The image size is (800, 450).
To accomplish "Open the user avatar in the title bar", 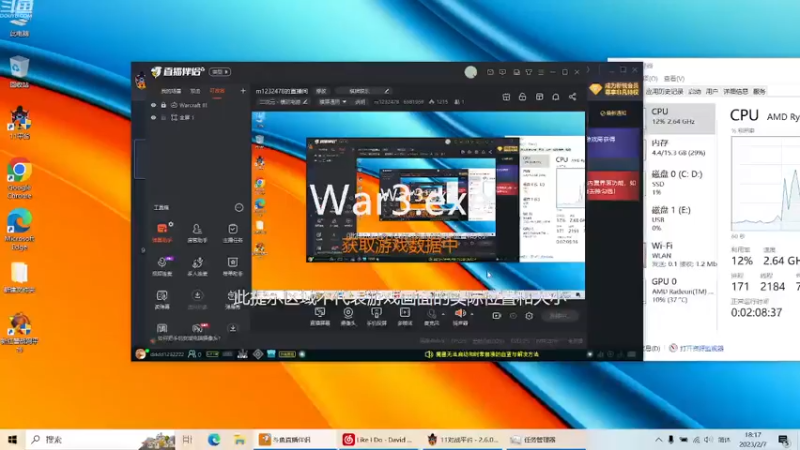I will [470, 72].
